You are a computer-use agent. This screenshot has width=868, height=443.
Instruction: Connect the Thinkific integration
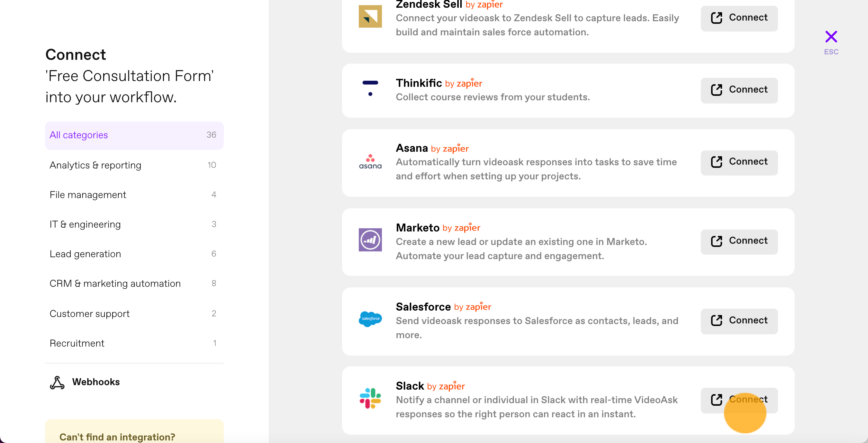[x=739, y=90]
